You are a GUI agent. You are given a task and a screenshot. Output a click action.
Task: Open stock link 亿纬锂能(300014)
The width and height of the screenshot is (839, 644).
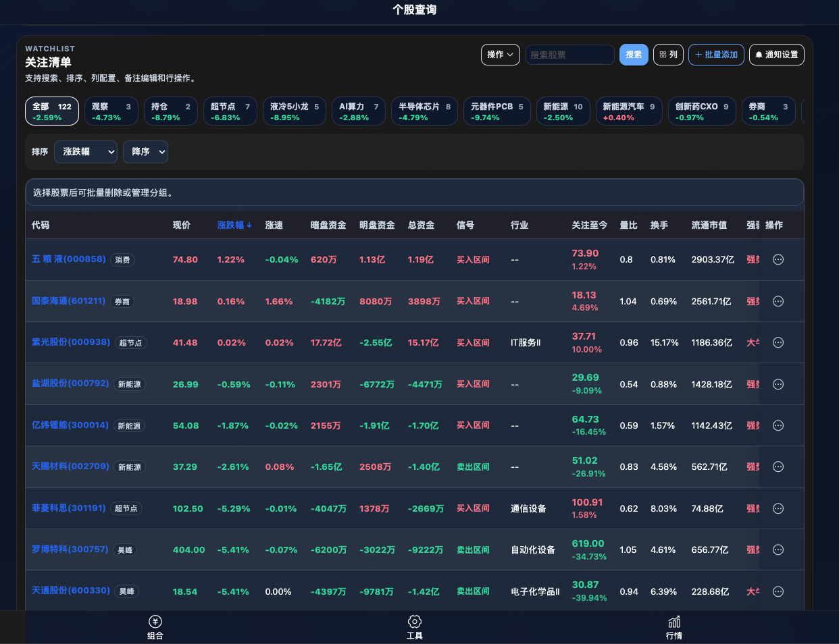pyautogui.click(x=70, y=425)
